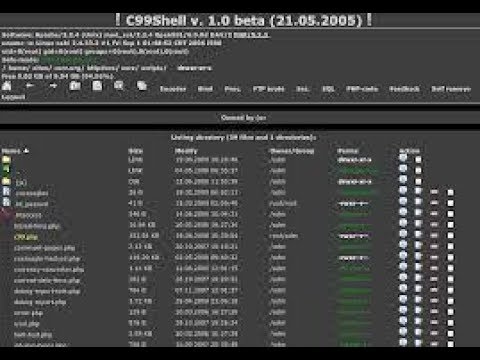The height and width of the screenshot is (360, 480).
Task: Open the SQL manager
Action: pos(328,89)
